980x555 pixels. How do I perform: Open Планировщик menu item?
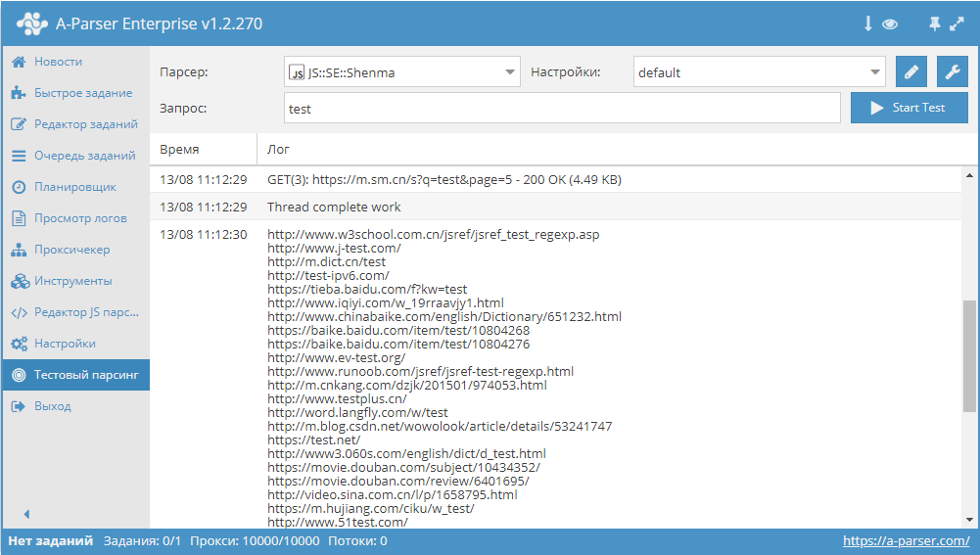pyautogui.click(x=75, y=187)
